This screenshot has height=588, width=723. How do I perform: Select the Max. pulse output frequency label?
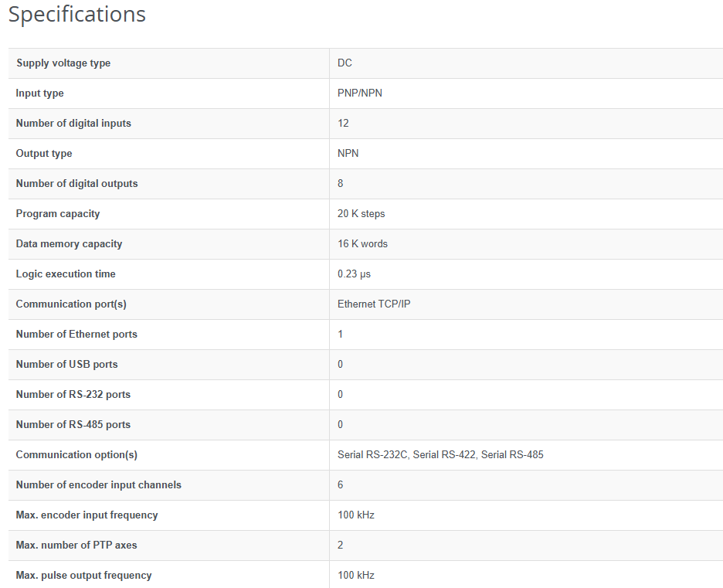click(83, 576)
